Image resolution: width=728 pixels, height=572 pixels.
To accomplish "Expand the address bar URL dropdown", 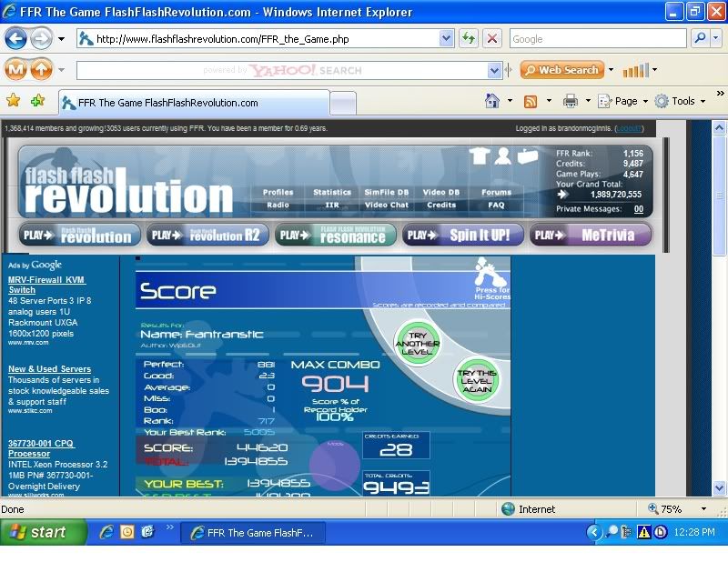I will coord(446,39).
